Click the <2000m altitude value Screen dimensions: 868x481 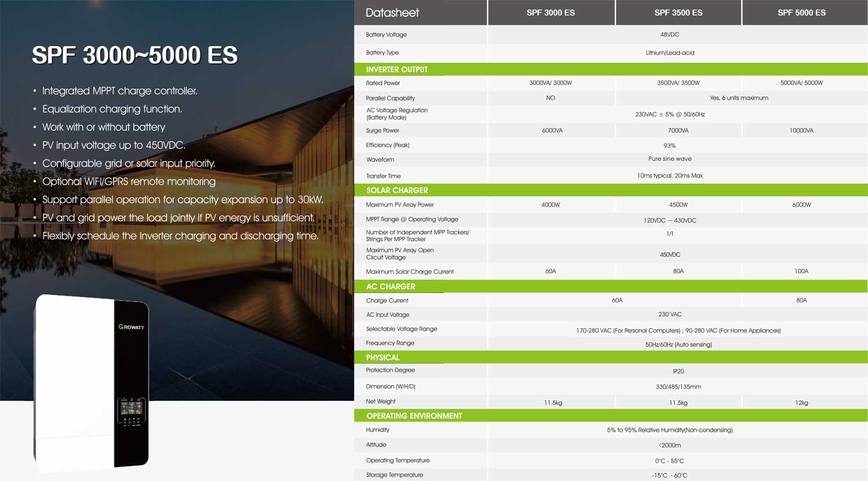pos(670,446)
